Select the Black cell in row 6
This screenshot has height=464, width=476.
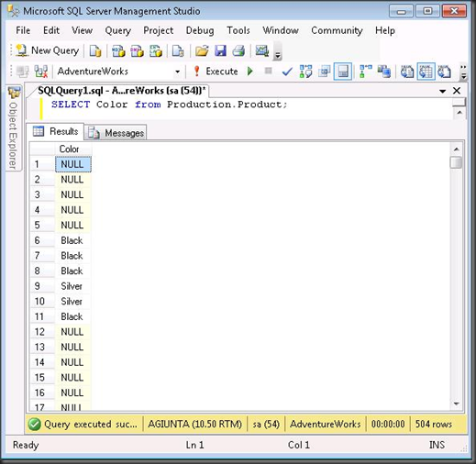click(x=73, y=240)
